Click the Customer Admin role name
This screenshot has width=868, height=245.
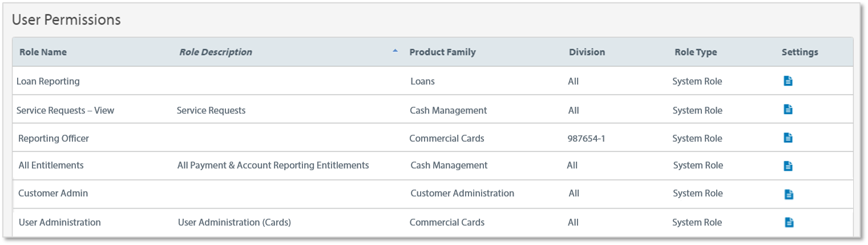click(53, 194)
